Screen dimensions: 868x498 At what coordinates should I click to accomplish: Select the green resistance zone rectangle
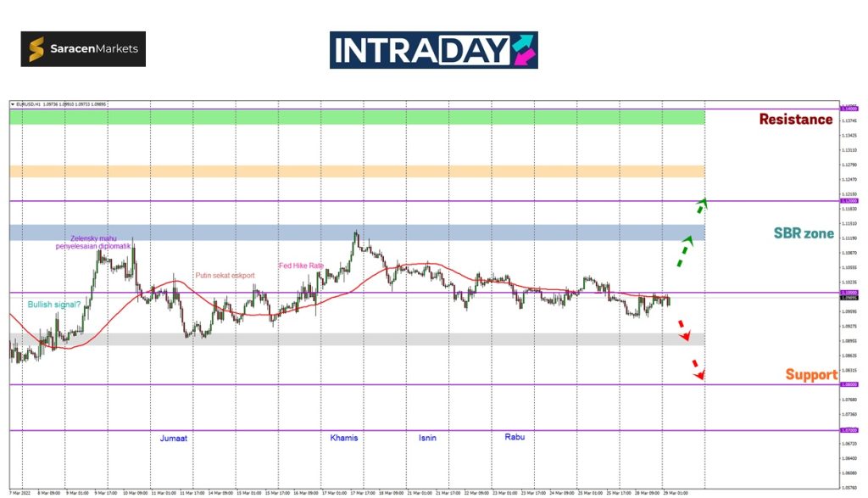[356, 117]
